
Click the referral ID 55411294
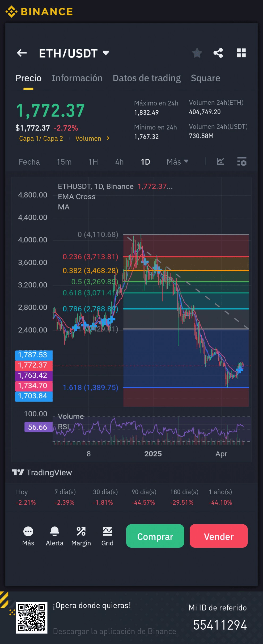pos(220,625)
